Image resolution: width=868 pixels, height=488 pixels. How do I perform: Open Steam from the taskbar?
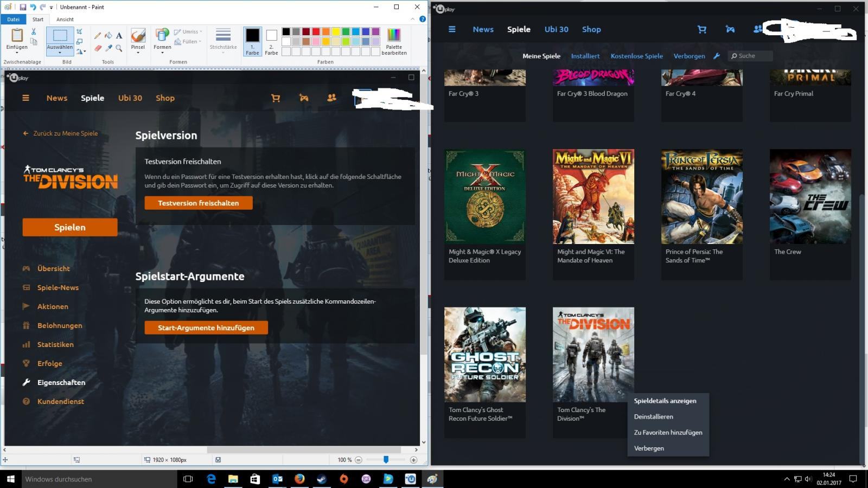pos(322,479)
